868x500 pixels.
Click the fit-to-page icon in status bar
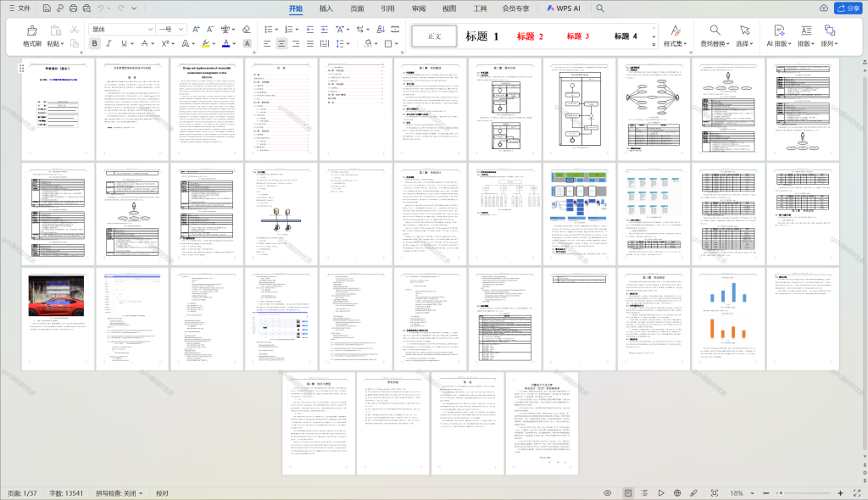[715, 493]
